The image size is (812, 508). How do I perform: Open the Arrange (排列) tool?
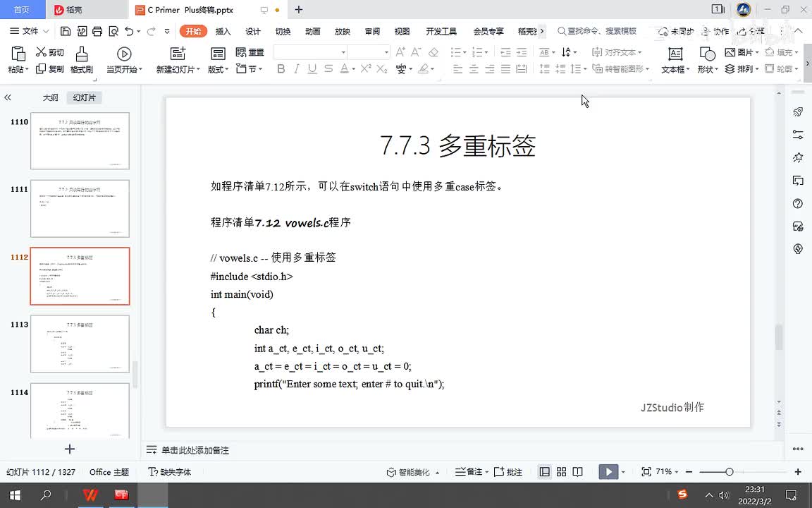[742, 68]
